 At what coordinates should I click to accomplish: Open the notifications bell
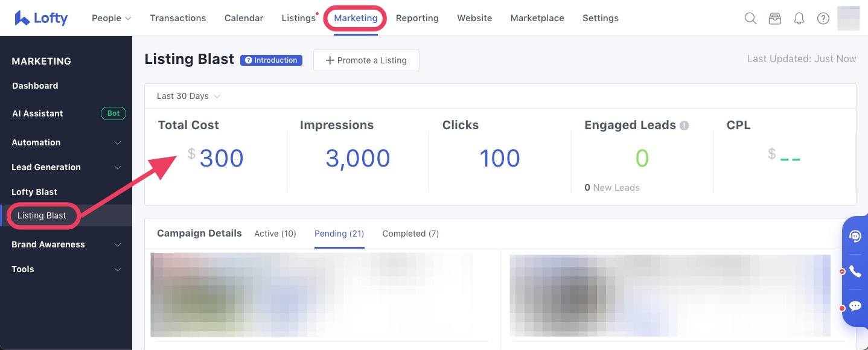pos(799,19)
